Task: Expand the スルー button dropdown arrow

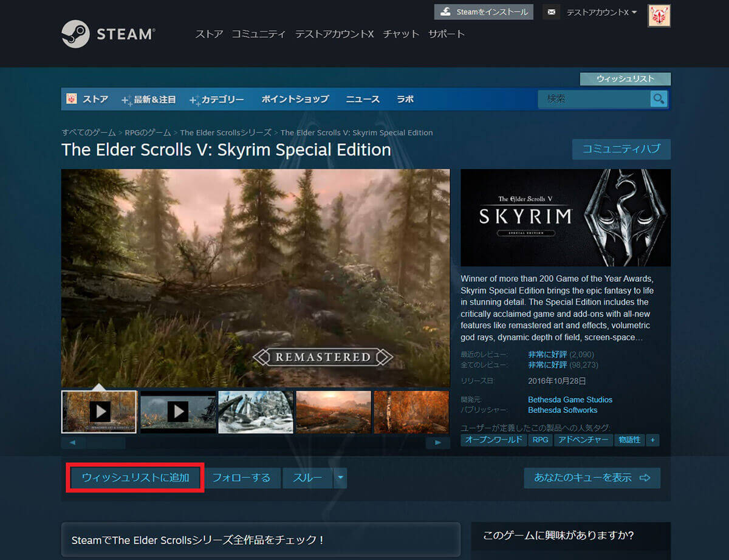Action: 340,477
